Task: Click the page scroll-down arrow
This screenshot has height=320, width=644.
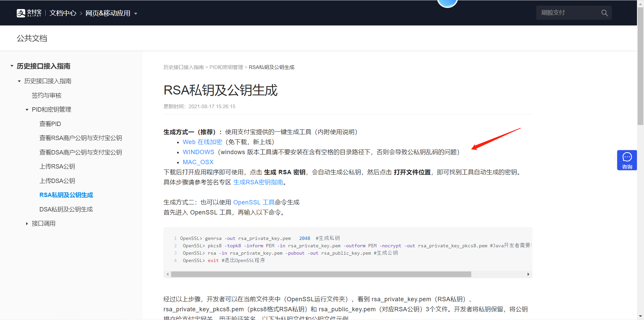Action: tap(641, 316)
